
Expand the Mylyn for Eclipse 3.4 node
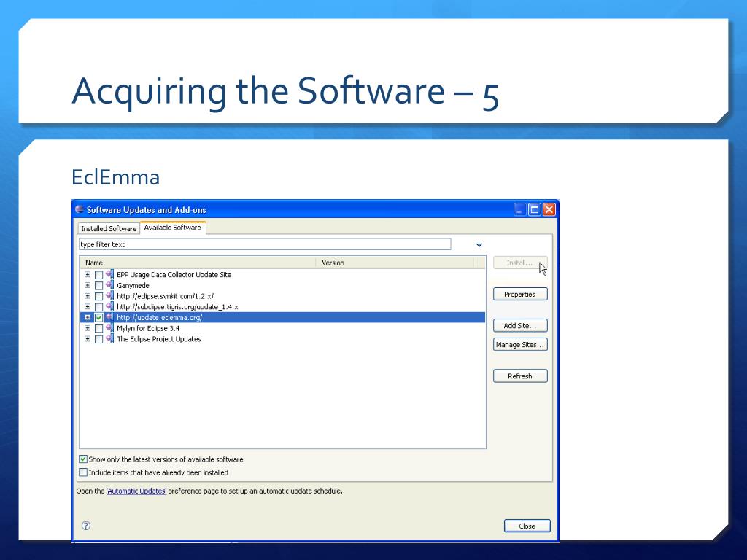pos(88,328)
